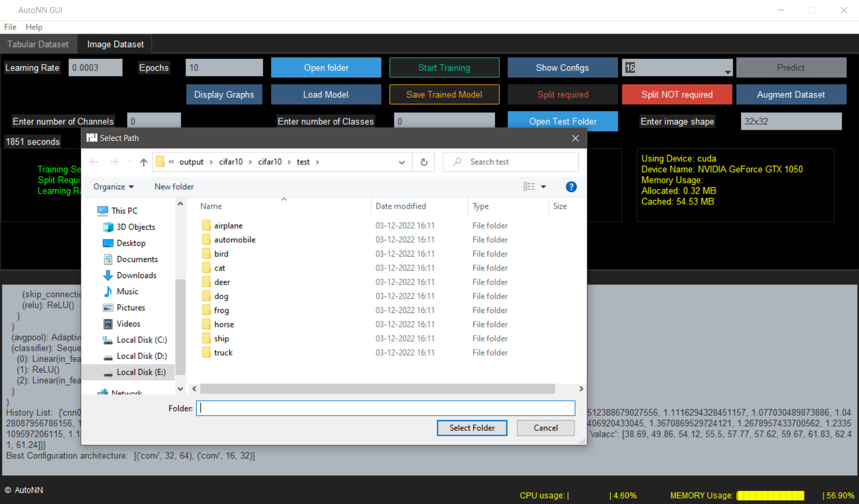The height and width of the screenshot is (504, 859).
Task: Click the Open Test Folder button
Action: point(563,122)
